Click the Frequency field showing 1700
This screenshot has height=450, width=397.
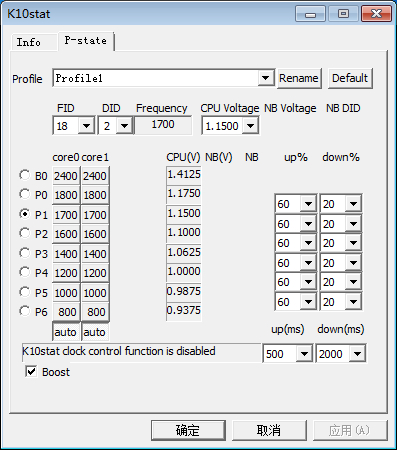coord(163,125)
